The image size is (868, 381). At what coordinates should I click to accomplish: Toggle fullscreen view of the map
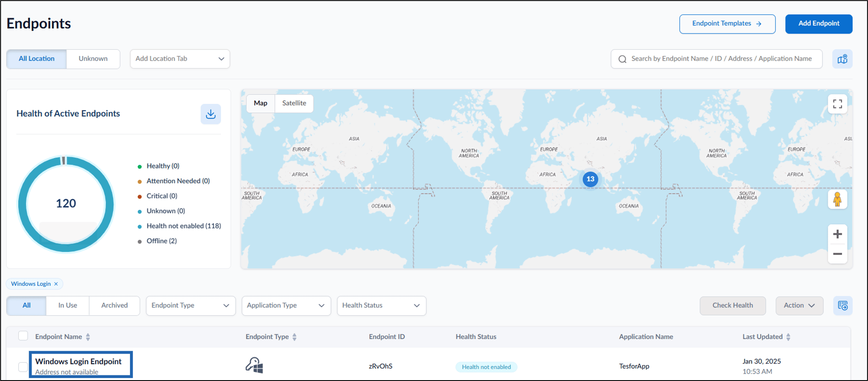[837, 104]
